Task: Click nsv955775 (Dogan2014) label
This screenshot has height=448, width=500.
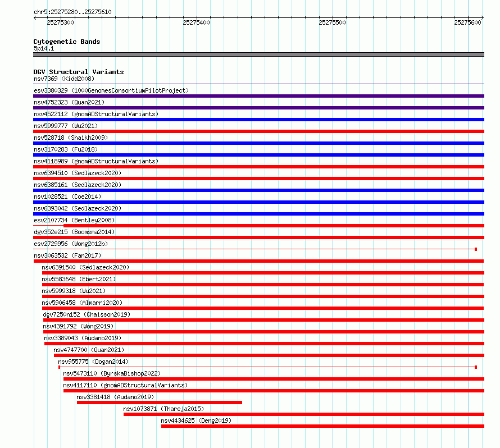Action: (93, 362)
